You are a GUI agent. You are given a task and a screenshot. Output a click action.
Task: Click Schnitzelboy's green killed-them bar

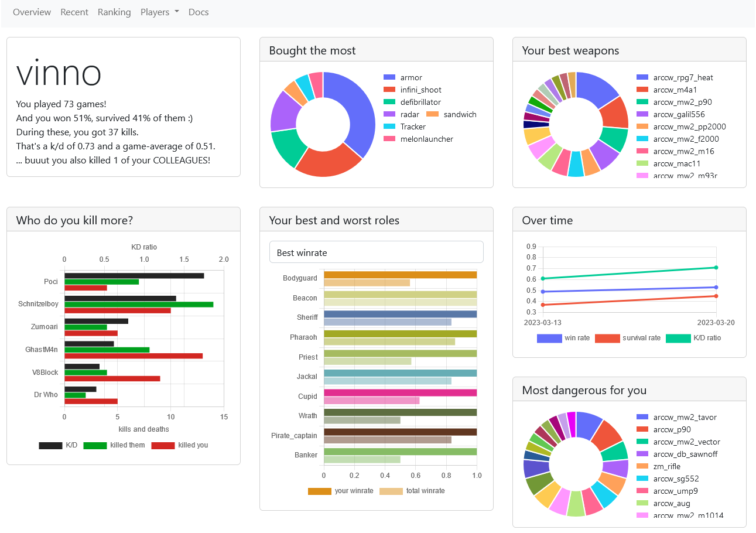pyautogui.click(x=139, y=305)
